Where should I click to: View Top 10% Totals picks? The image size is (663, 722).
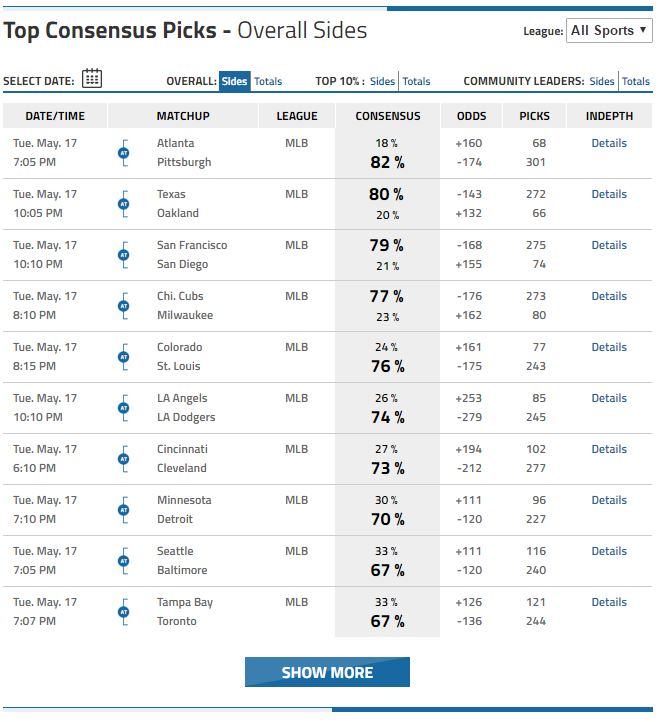[416, 81]
